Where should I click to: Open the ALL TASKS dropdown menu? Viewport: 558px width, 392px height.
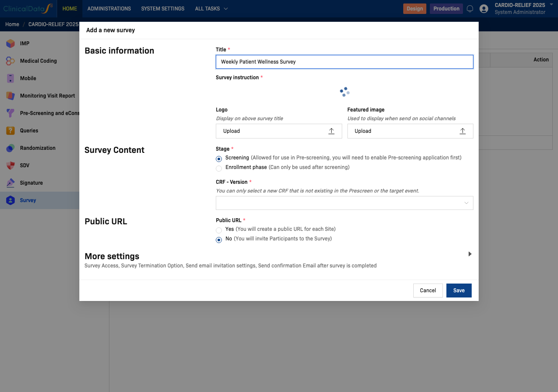211,9
